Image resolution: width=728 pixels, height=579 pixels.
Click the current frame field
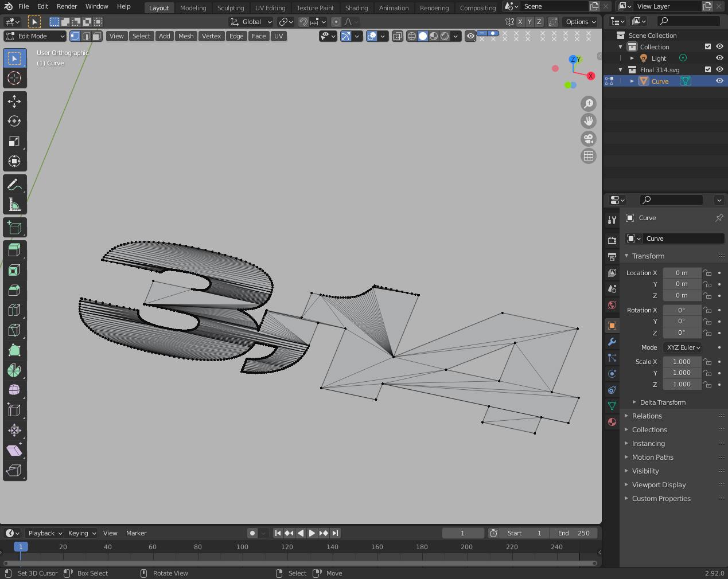click(x=463, y=533)
